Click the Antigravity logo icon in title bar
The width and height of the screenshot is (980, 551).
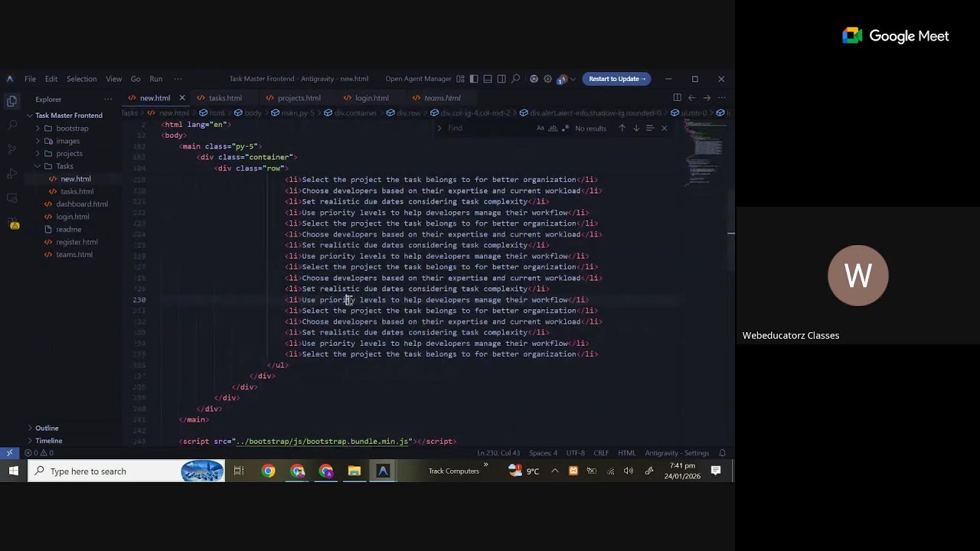point(10,79)
